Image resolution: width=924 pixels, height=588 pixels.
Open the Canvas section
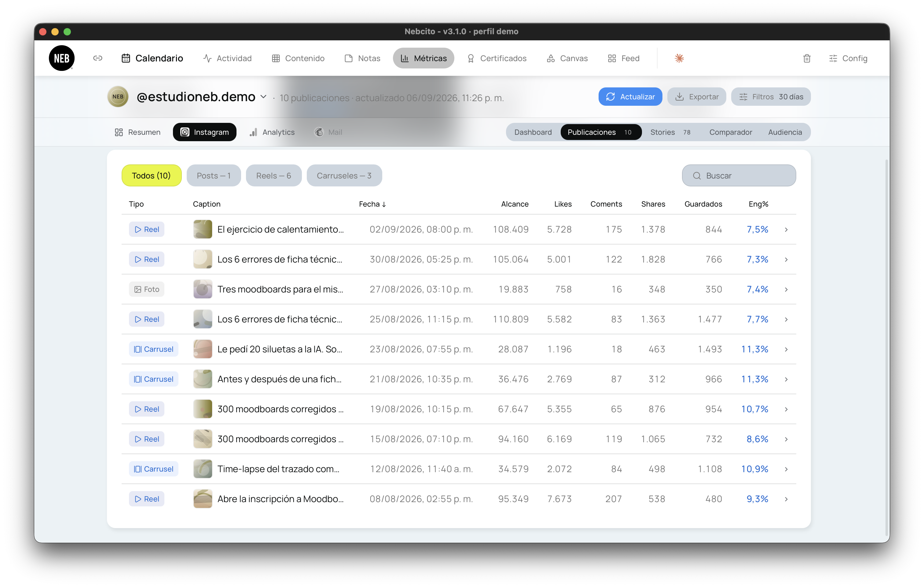pyautogui.click(x=567, y=58)
